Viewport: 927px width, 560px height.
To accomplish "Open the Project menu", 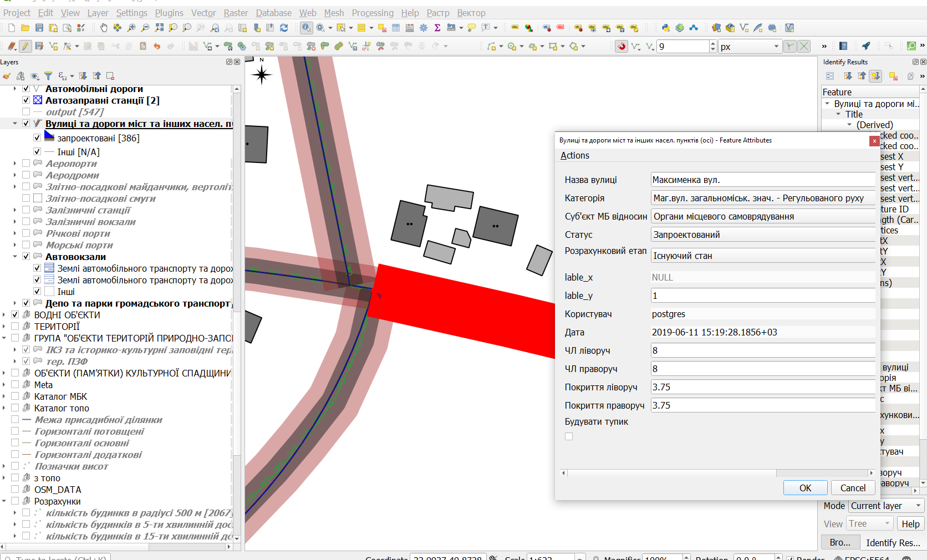I will [17, 13].
